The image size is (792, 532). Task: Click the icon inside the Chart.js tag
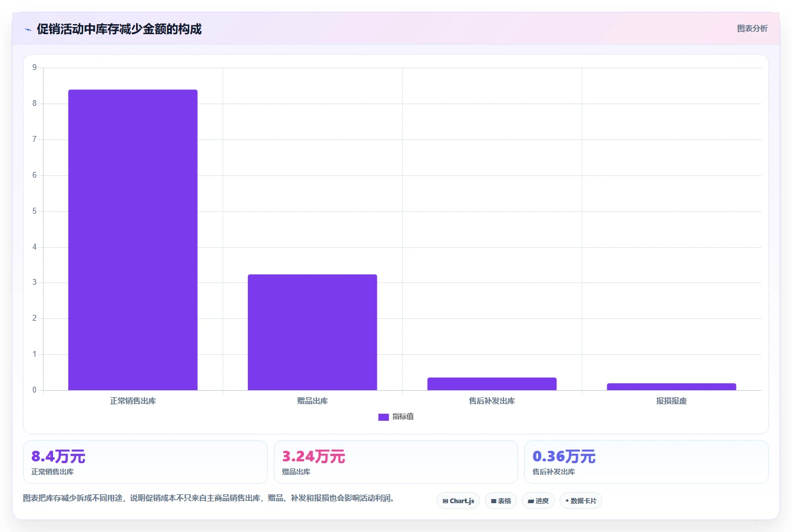pos(445,501)
